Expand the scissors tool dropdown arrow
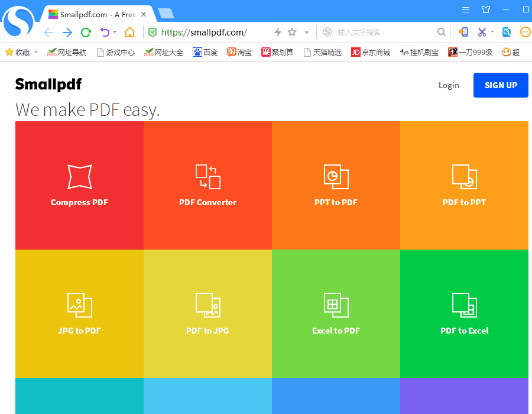532x414 pixels. click(492, 32)
